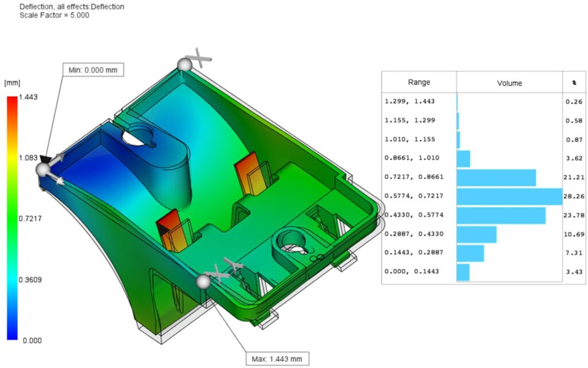Select the longest histogram bar for 0.5774, 0.7217

pyautogui.click(x=509, y=197)
